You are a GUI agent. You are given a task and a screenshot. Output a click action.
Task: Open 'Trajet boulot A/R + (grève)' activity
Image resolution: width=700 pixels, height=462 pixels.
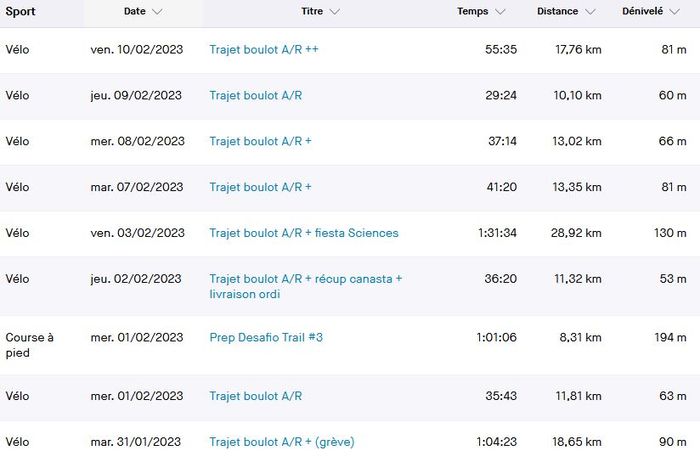point(282,442)
